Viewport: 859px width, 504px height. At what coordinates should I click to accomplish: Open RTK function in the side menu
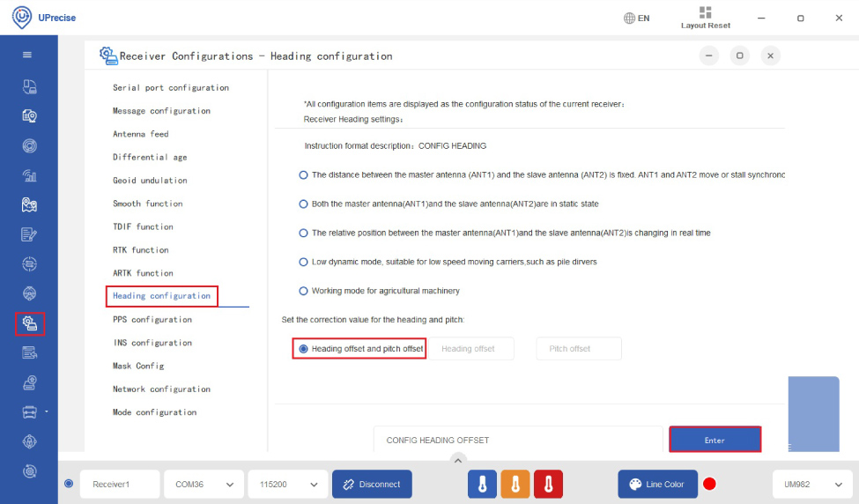[x=140, y=250]
